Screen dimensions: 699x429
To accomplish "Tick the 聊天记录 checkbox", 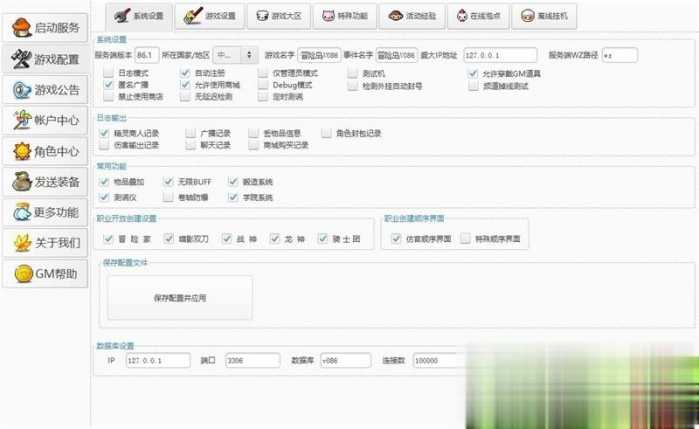I will click(x=190, y=145).
